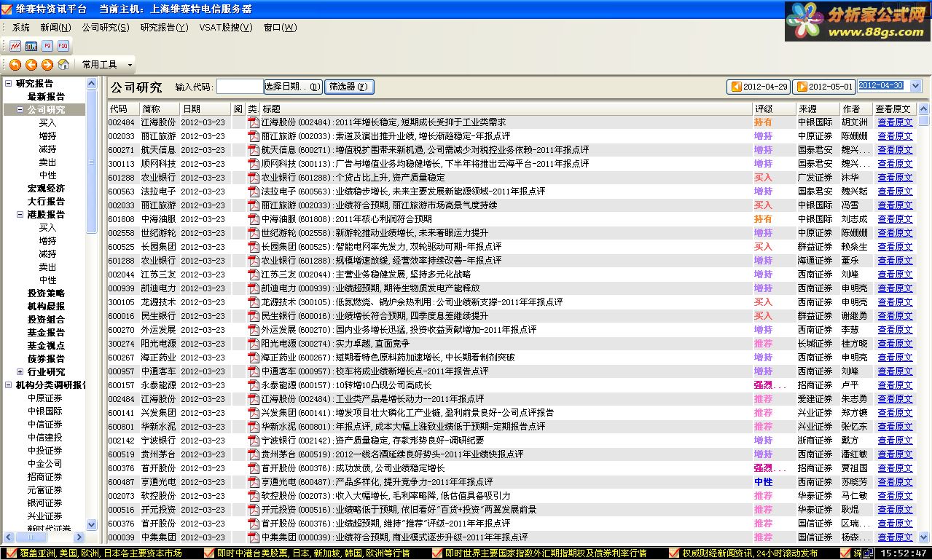Image resolution: width=932 pixels, height=560 pixels.
Task: Open PDF icon for 航天信息 增值税扩围 row
Action: point(254,150)
